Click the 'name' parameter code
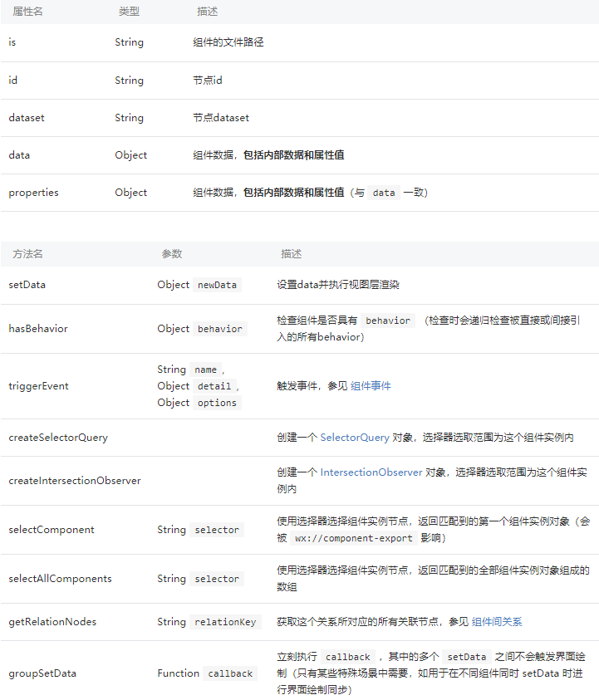Image resolution: width=599 pixels, height=700 pixels. (205, 370)
